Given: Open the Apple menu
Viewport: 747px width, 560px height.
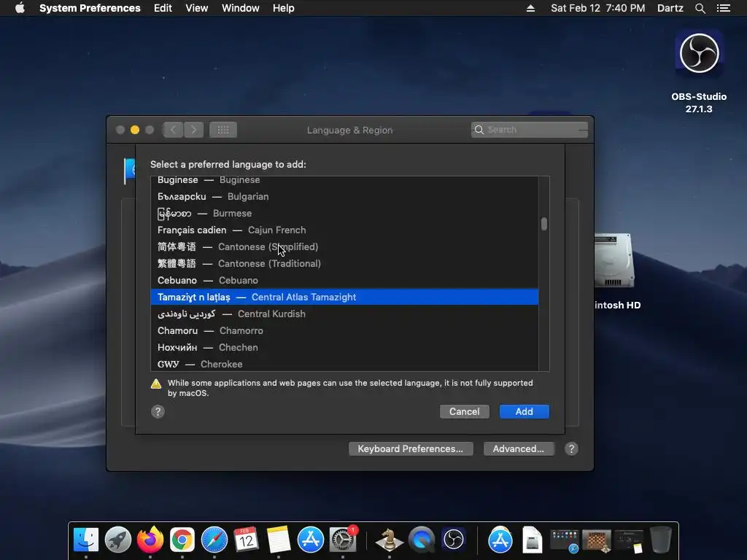Looking at the screenshot, I should pos(20,8).
